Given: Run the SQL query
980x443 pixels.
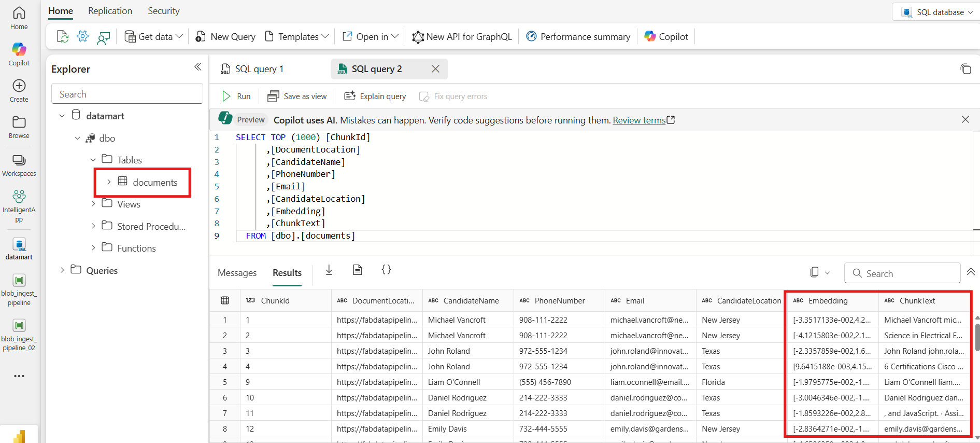Looking at the screenshot, I should click(236, 96).
